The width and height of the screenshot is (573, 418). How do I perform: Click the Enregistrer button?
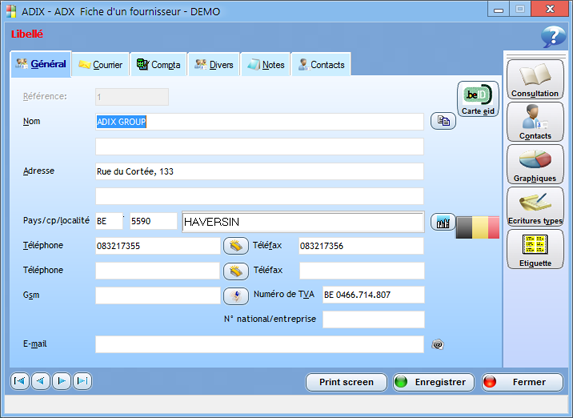coord(434,382)
